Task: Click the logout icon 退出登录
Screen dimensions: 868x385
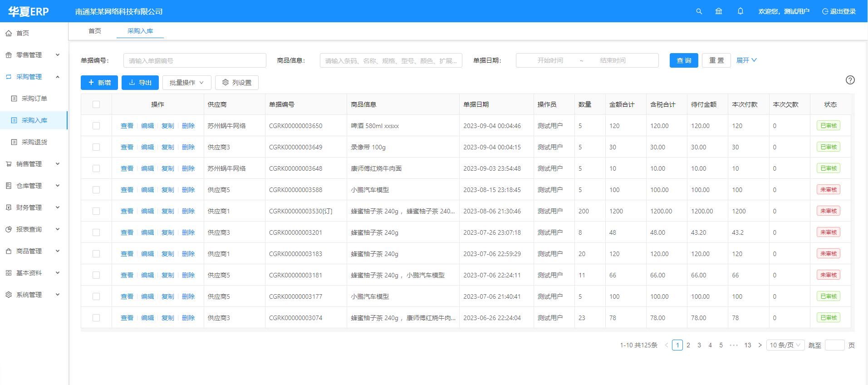Action: coord(825,11)
